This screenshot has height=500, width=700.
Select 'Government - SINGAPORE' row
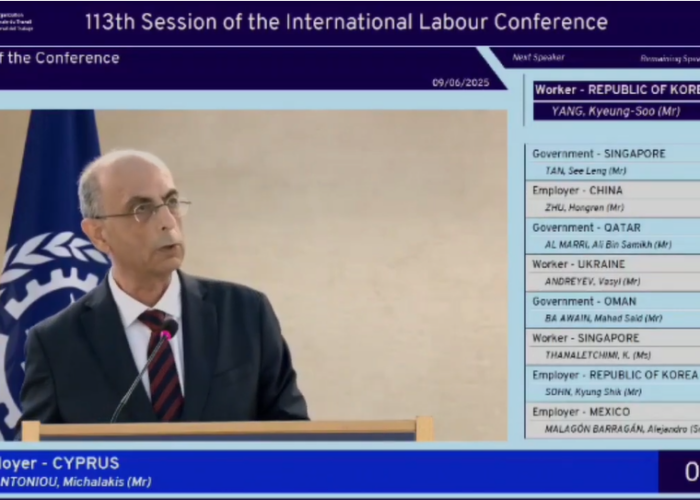[613, 154]
